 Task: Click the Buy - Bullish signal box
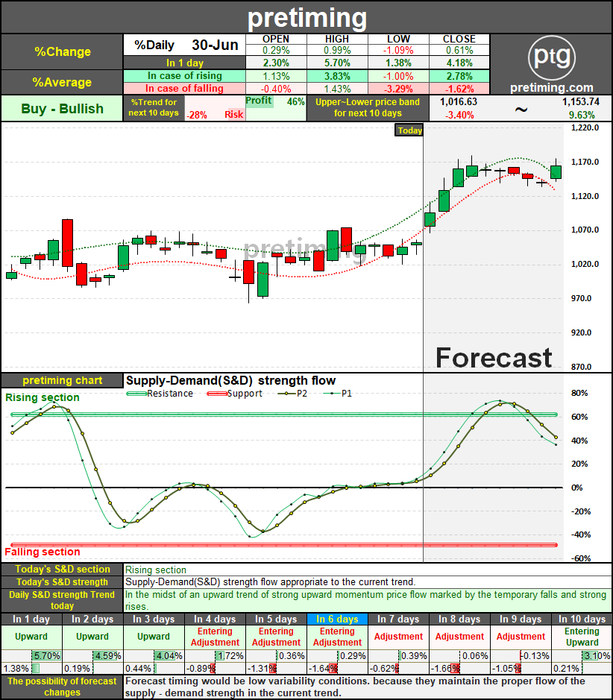coord(62,109)
